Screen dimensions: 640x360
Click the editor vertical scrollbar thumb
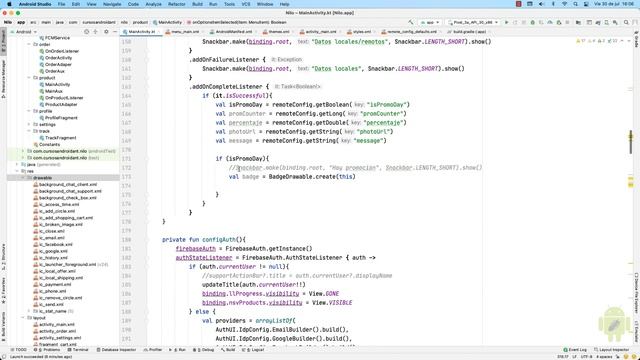pyautogui.click(x=631, y=142)
